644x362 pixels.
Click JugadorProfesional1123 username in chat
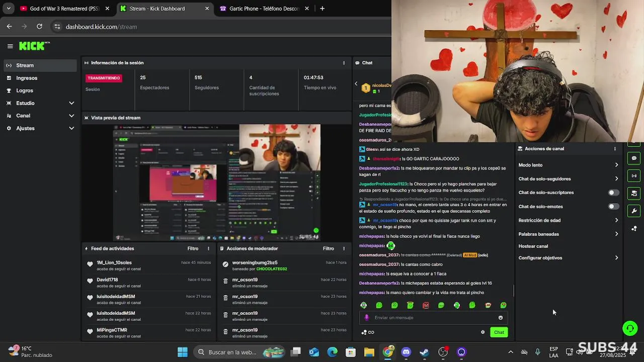coord(383,184)
